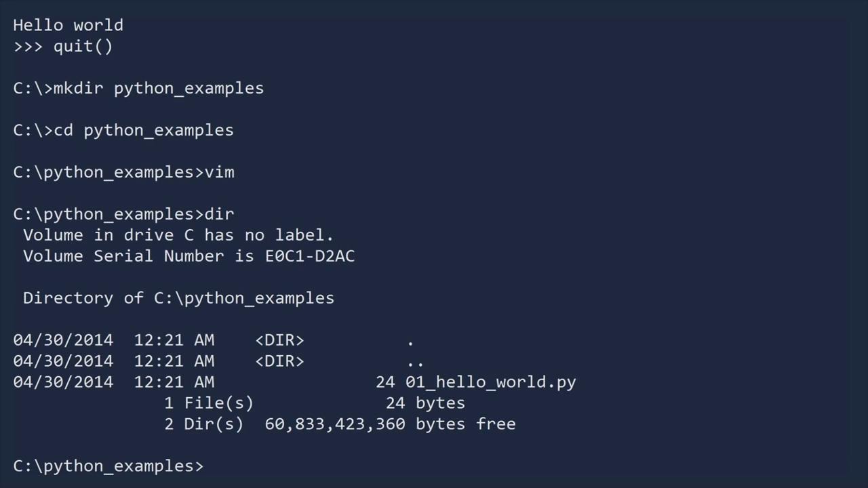The width and height of the screenshot is (868, 488).
Task: Click the "1 File(s)" summary text
Action: pyautogui.click(x=209, y=403)
